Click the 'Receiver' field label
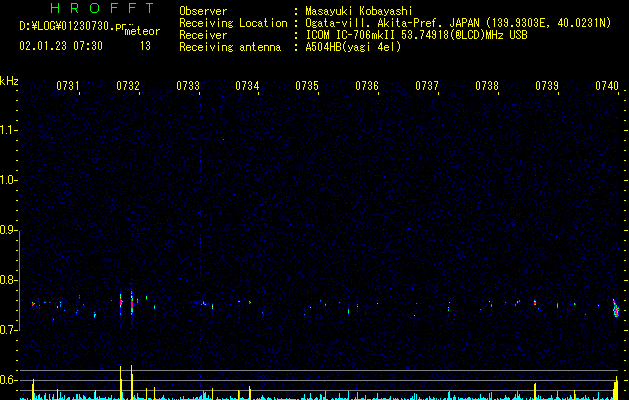This screenshot has width=629, height=400. (x=203, y=35)
